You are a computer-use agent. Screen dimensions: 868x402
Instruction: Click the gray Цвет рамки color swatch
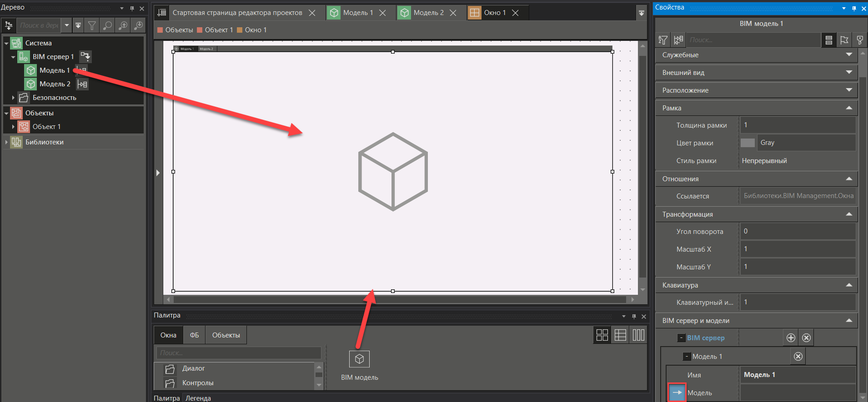tap(748, 143)
